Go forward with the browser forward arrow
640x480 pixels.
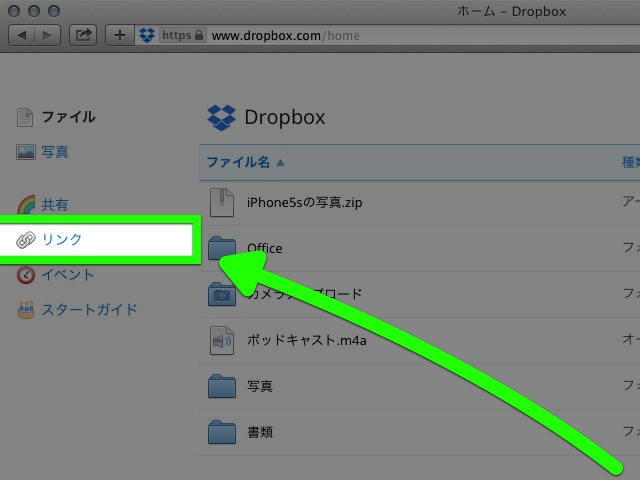[x=47, y=35]
